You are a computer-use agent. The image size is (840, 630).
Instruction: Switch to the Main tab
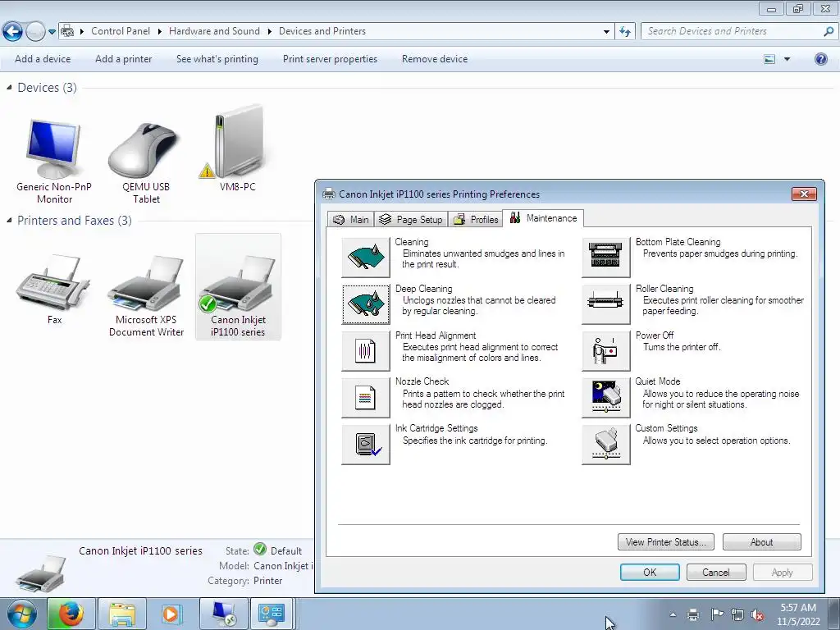tap(350, 220)
